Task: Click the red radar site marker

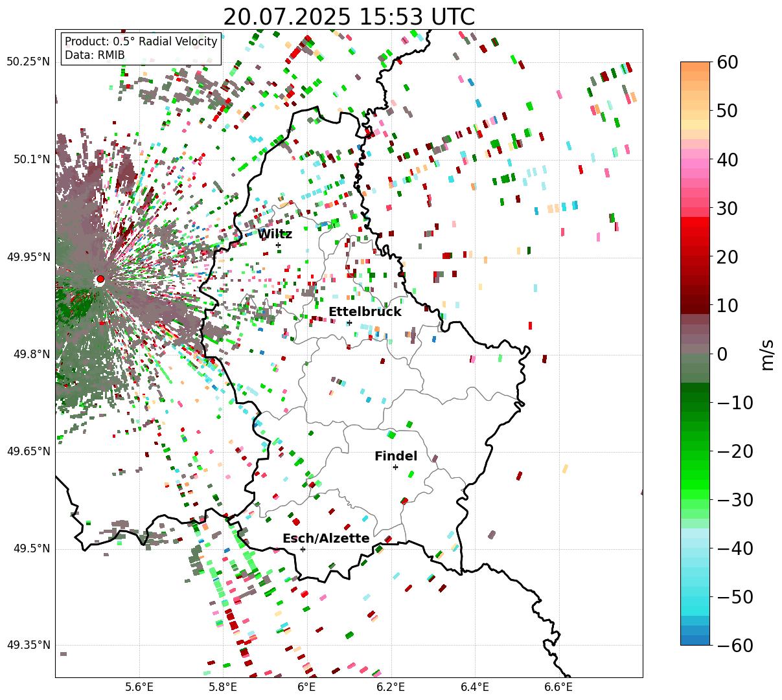Action: click(100, 279)
